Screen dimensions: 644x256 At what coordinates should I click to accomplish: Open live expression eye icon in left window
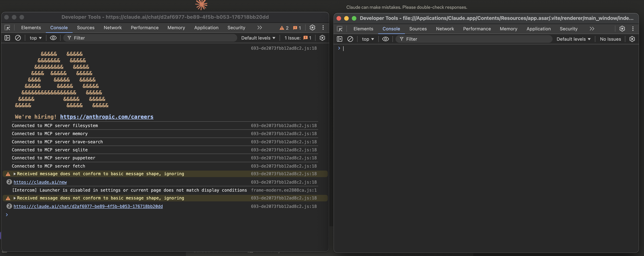53,38
